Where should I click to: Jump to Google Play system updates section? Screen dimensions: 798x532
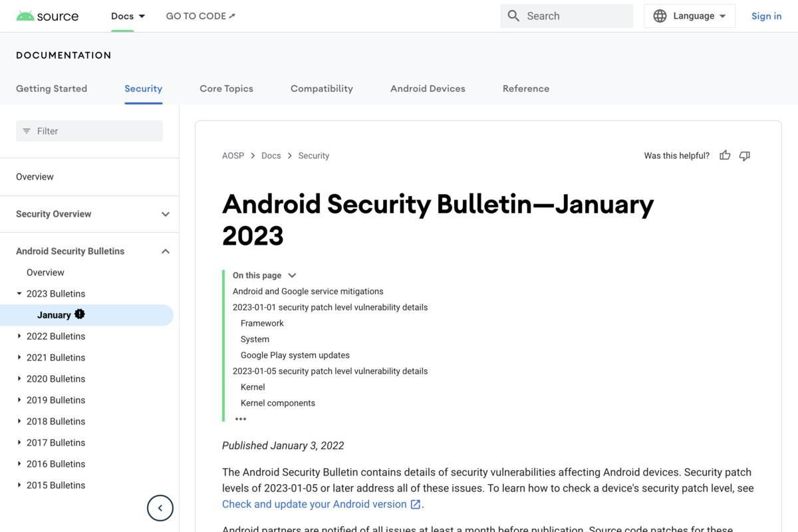coord(295,355)
